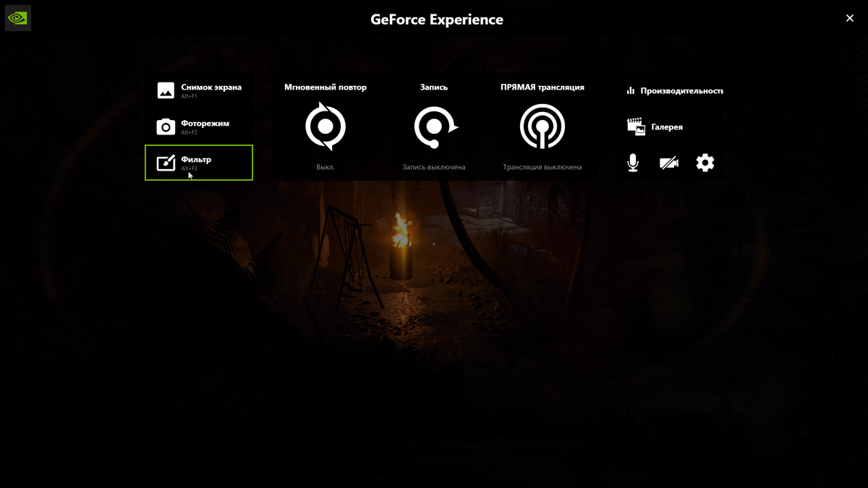Click the Трансляция выключена status

point(542,167)
